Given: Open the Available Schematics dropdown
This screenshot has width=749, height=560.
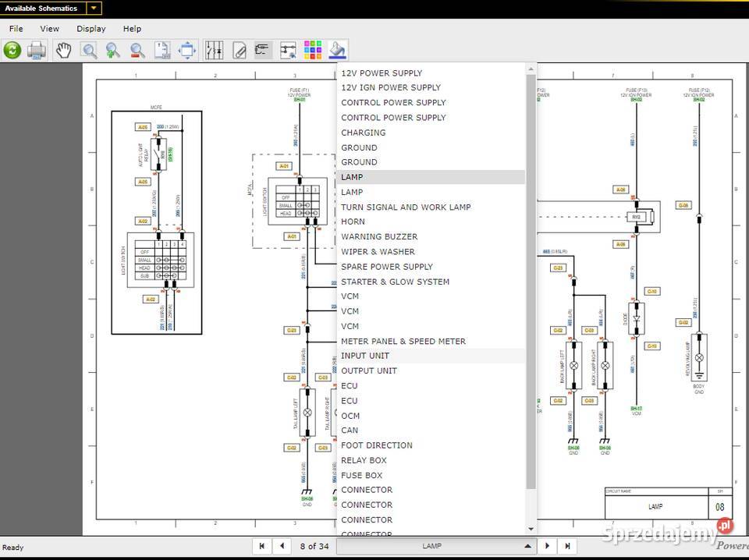Looking at the screenshot, I should [93, 9].
